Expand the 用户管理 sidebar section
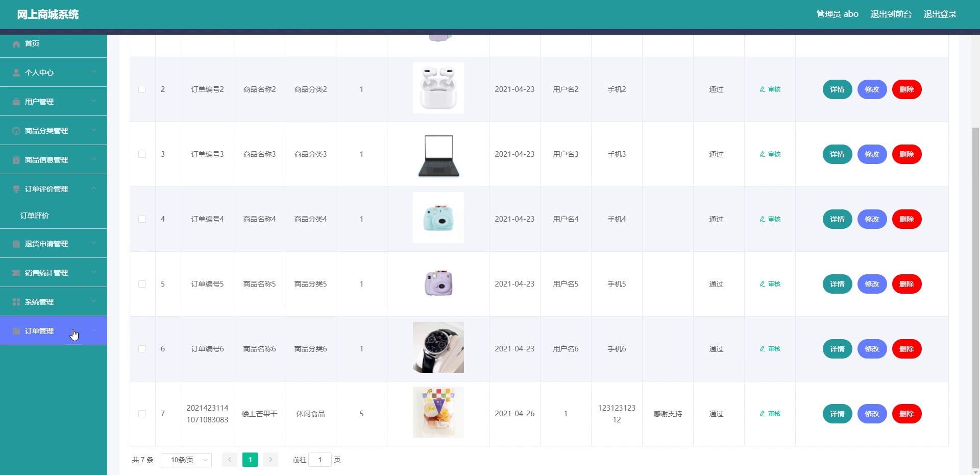The height and width of the screenshot is (475, 980). pyautogui.click(x=54, y=101)
